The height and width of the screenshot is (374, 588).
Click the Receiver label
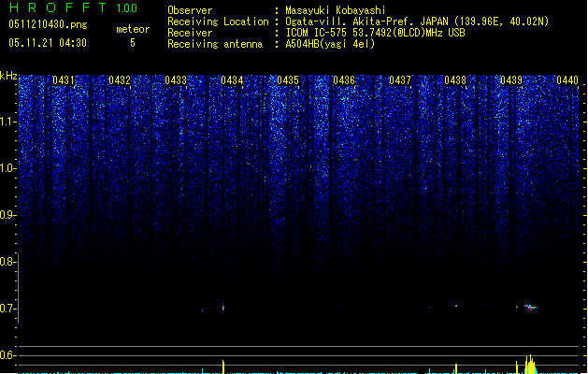tap(190, 33)
